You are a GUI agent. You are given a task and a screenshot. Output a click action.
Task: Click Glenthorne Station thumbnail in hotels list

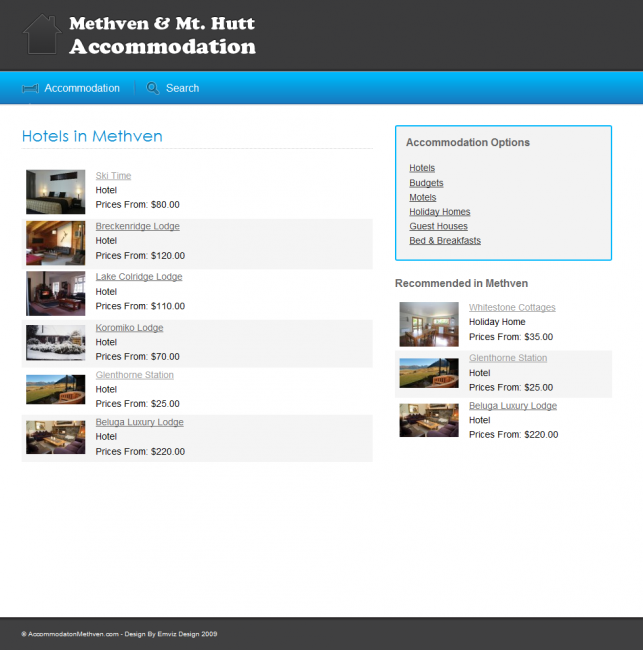[56, 389]
